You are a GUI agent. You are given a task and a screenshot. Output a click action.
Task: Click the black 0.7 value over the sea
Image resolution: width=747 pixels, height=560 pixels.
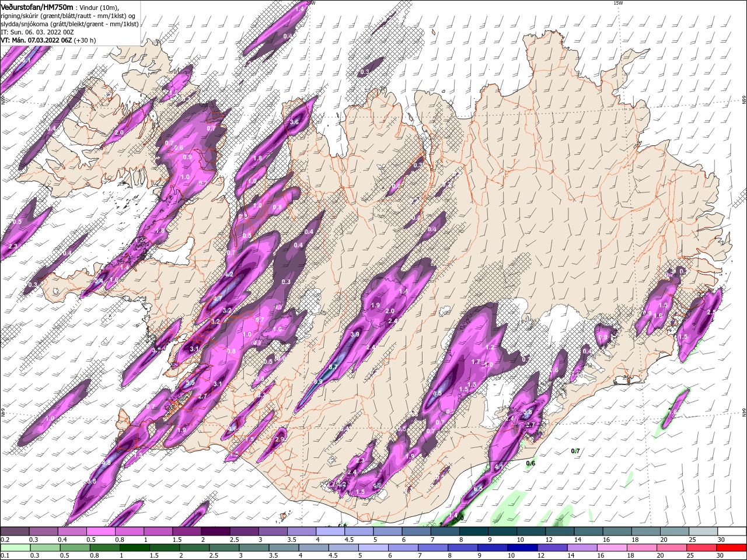[575, 452]
